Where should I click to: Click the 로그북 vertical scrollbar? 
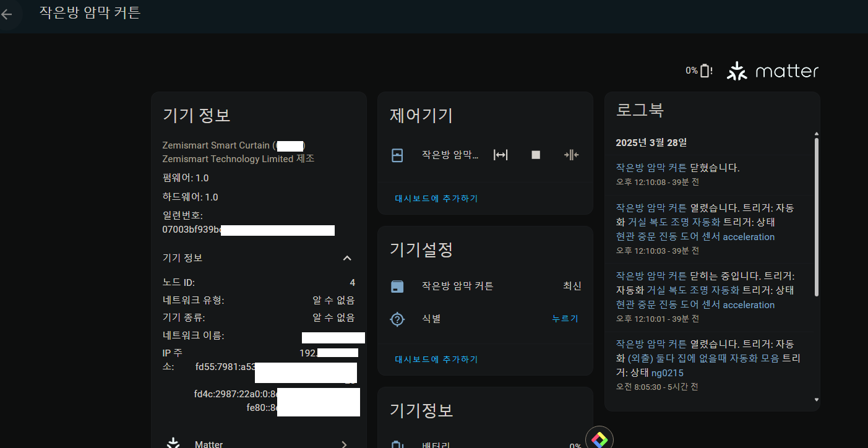[816, 217]
